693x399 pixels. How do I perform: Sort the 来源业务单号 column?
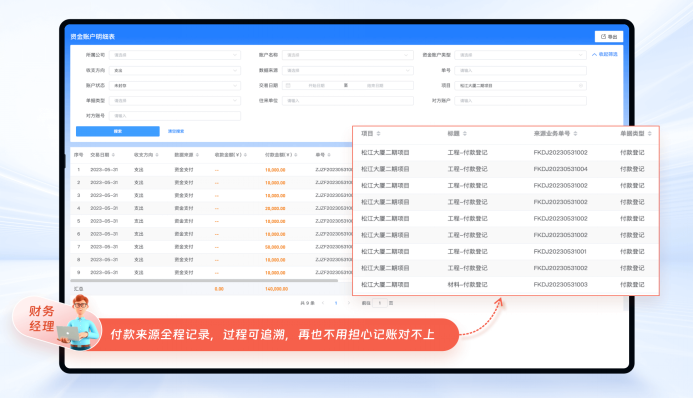[x=575, y=133]
